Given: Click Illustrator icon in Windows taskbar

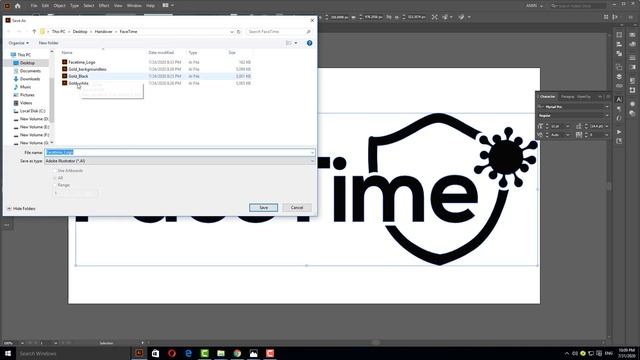Looking at the screenshot, I should pyautogui.click(x=139, y=353).
